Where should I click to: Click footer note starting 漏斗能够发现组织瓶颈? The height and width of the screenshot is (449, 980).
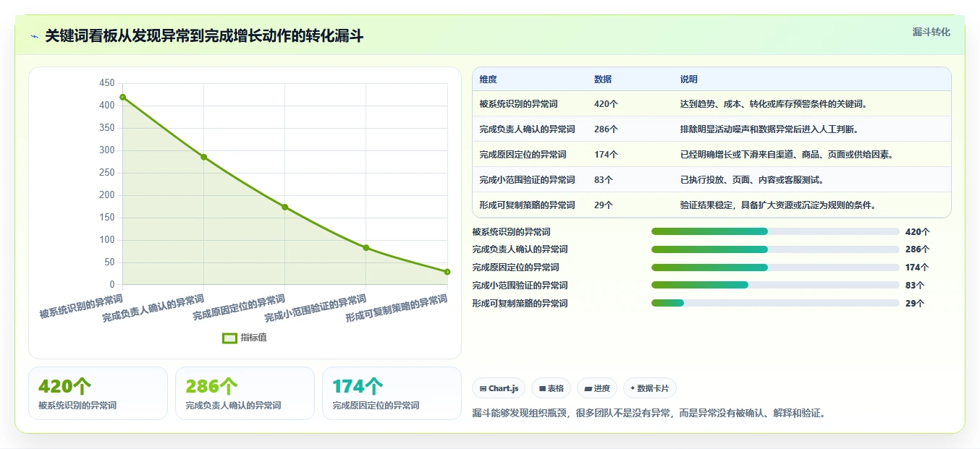(649, 414)
